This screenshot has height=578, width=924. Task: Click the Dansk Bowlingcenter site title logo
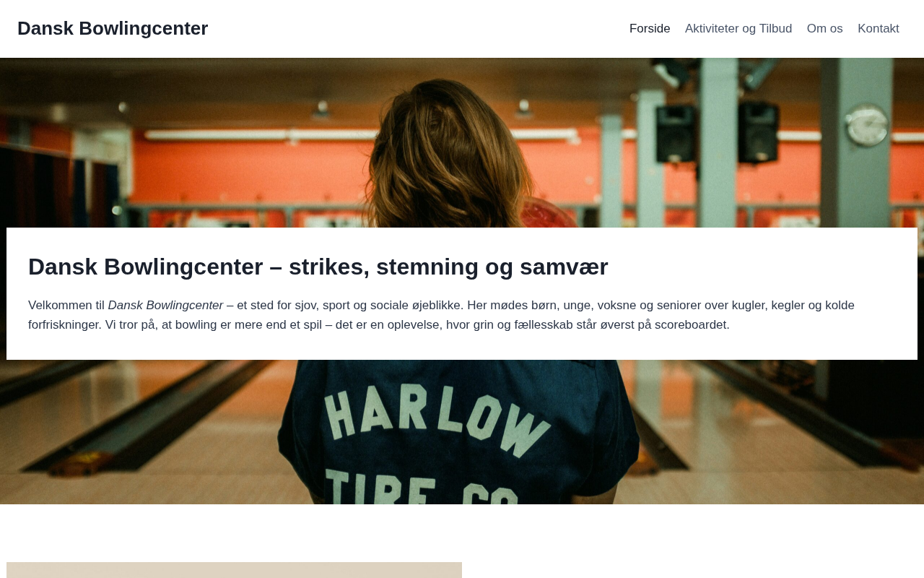pyautogui.click(x=113, y=28)
